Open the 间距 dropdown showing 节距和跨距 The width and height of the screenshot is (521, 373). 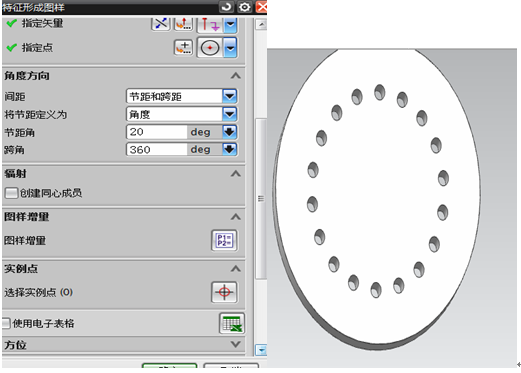(x=182, y=97)
